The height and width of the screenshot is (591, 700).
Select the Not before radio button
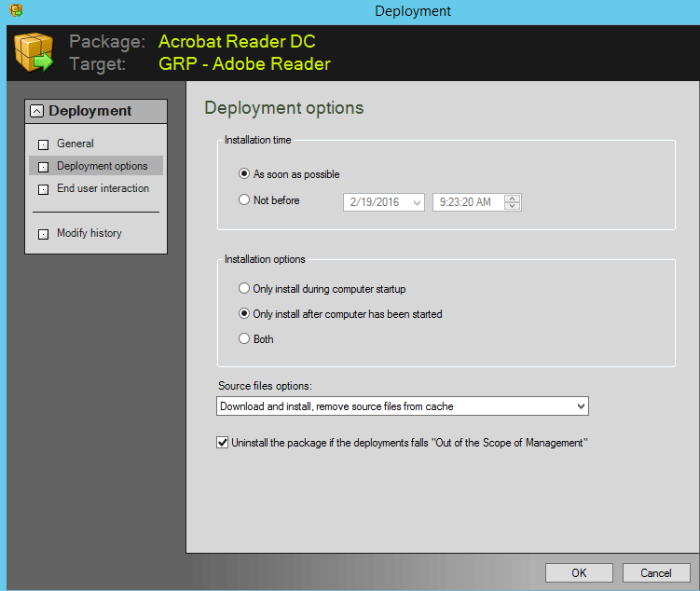coord(244,199)
